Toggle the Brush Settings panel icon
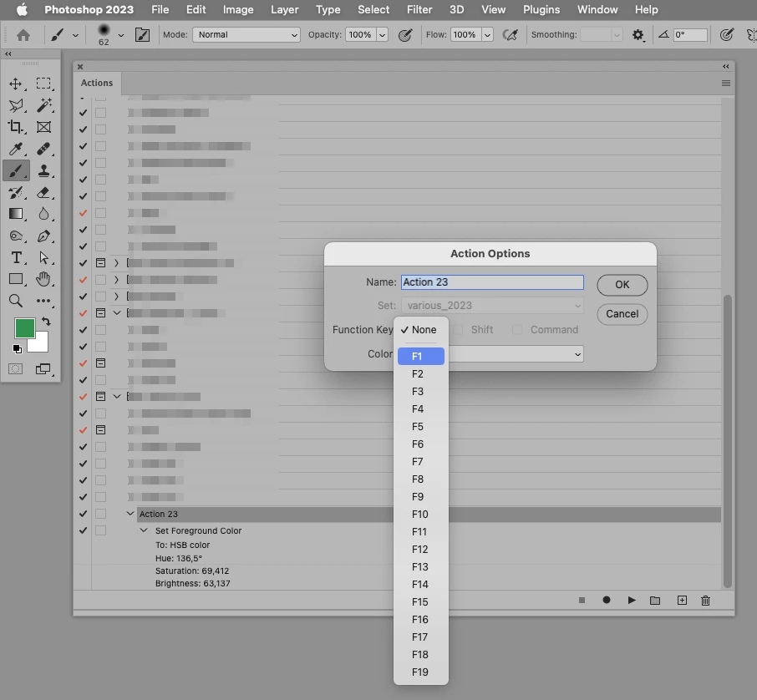Viewport: 757px width, 700px height. [142, 35]
